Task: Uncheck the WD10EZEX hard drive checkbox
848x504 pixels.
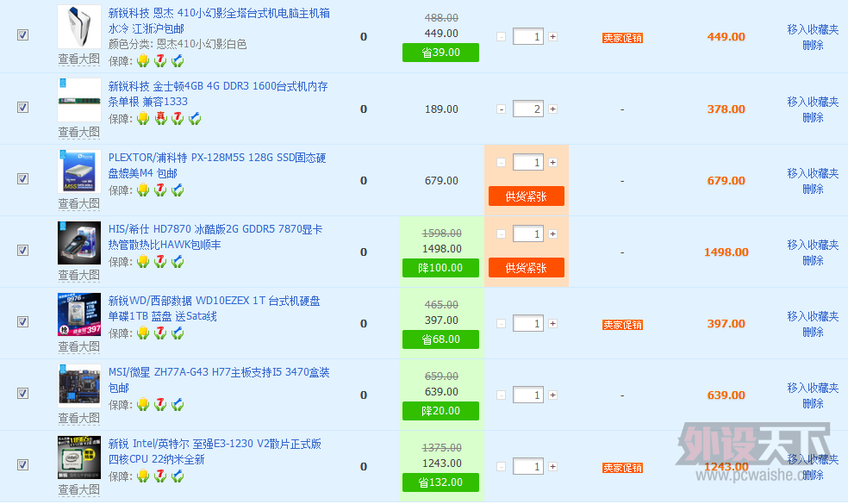Action: pos(22,321)
